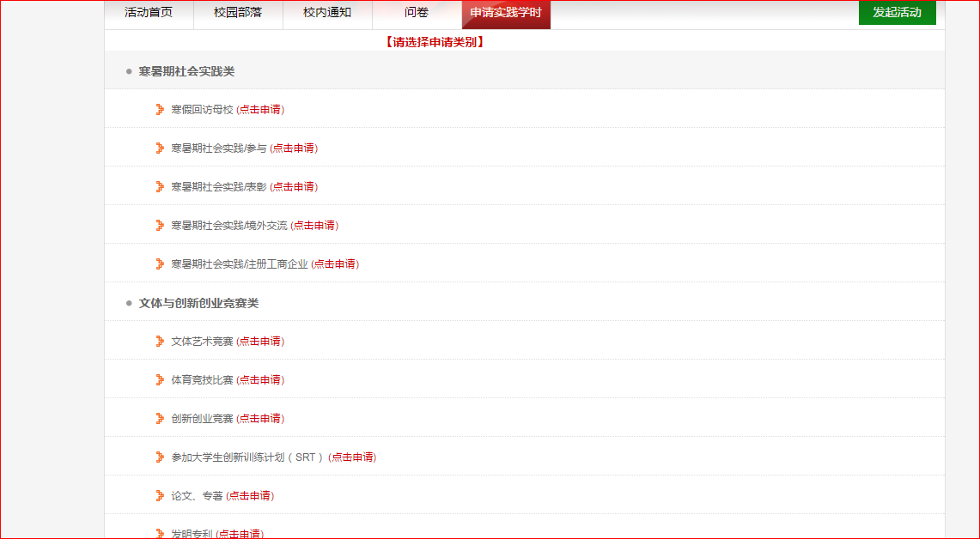Screen dimensions: 980x539
Task: Select the 申请实践学时 tab
Action: click(506, 13)
